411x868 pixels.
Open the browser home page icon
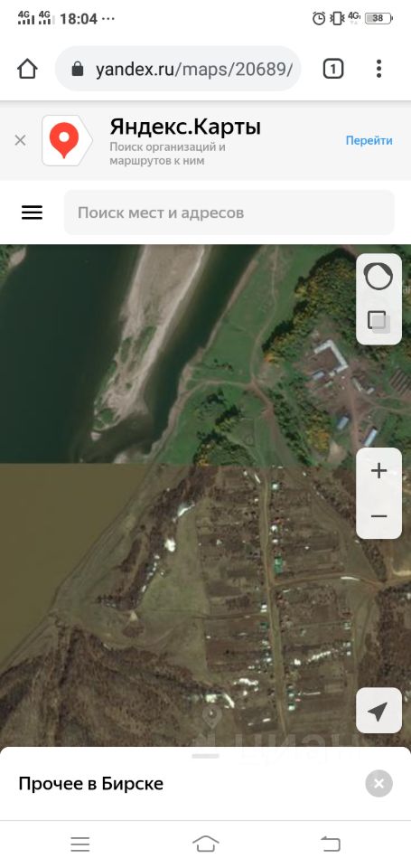click(x=26, y=70)
